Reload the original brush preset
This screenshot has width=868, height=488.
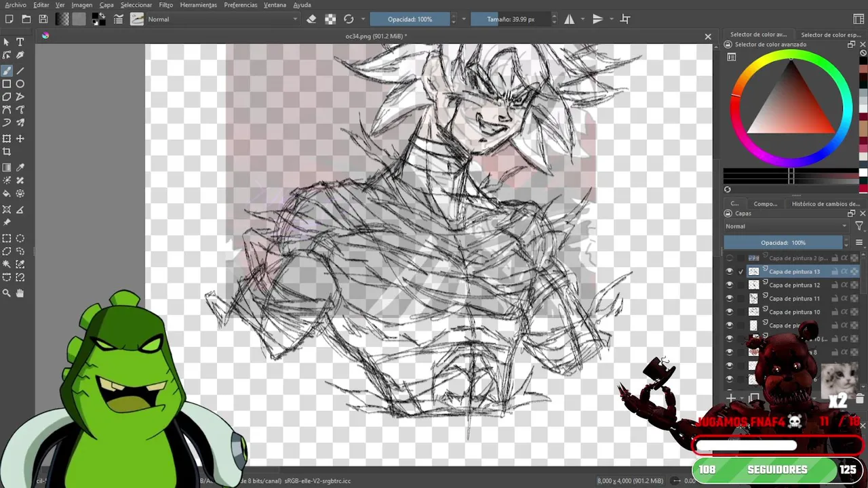[349, 19]
